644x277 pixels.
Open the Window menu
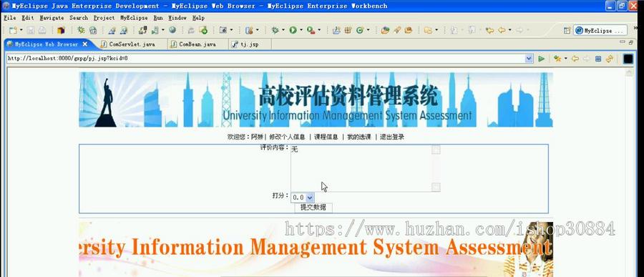pyautogui.click(x=177, y=18)
